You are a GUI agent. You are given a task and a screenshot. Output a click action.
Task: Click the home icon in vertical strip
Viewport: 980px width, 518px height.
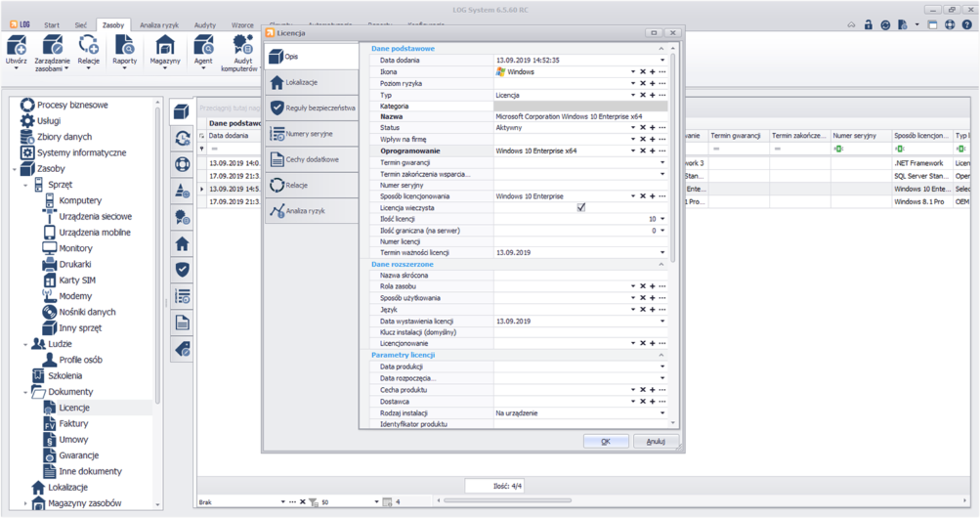[182, 243]
